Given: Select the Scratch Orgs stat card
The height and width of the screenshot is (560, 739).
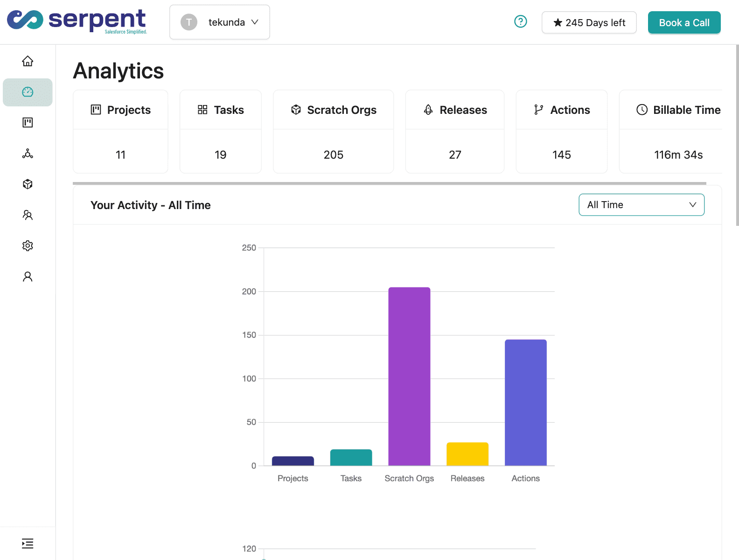Looking at the screenshot, I should (333, 132).
